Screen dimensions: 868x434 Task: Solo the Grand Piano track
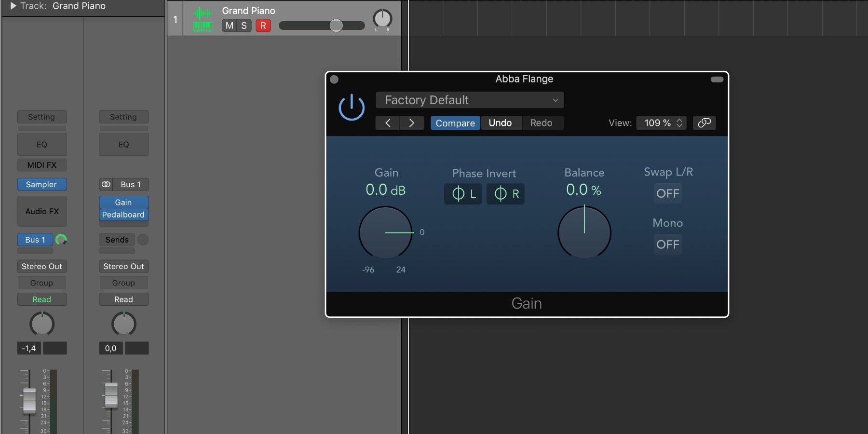[244, 26]
